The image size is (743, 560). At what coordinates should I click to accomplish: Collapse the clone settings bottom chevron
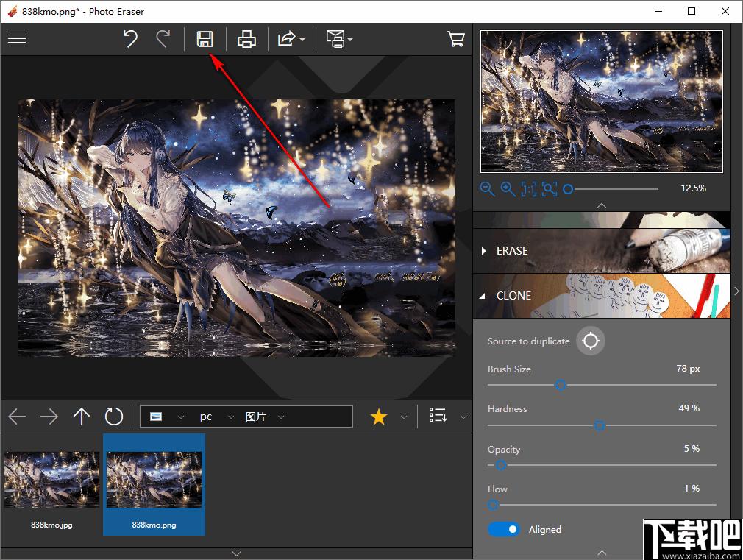(602, 553)
